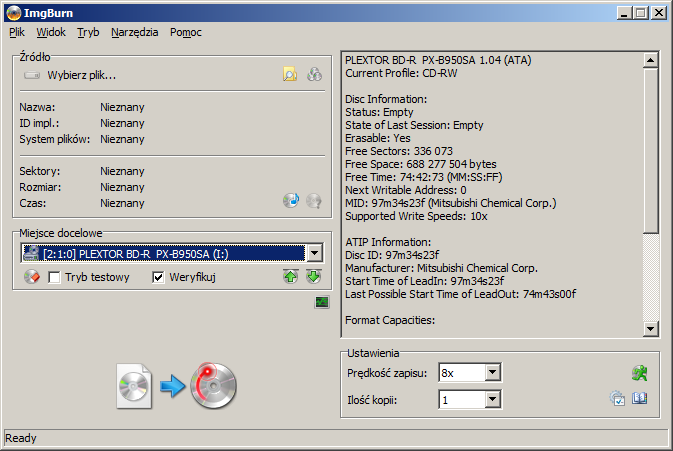Click the info panel scroll up arrow
673x451 pixels.
(651, 60)
